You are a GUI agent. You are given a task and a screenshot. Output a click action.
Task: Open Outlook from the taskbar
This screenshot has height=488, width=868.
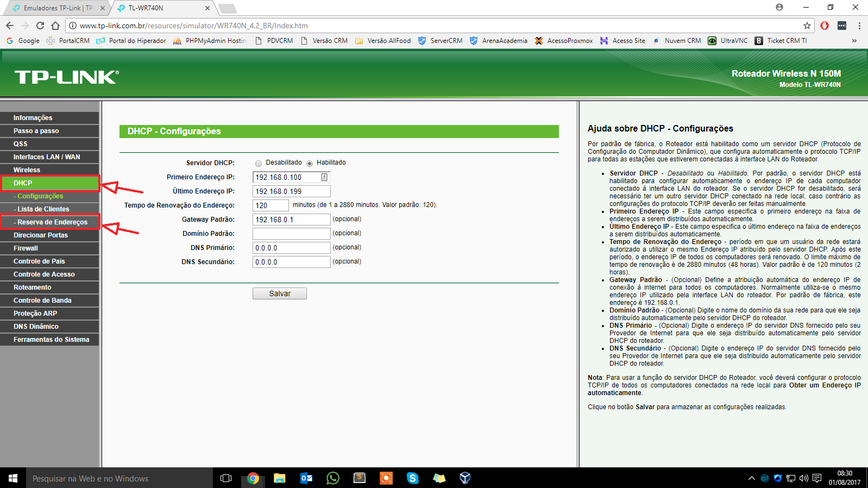point(306,478)
